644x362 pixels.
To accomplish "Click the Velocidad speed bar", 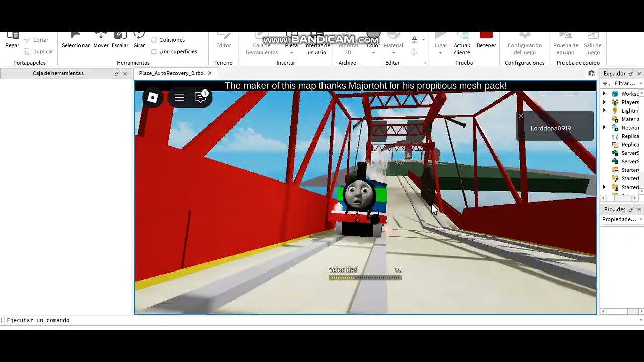I will 365,277.
